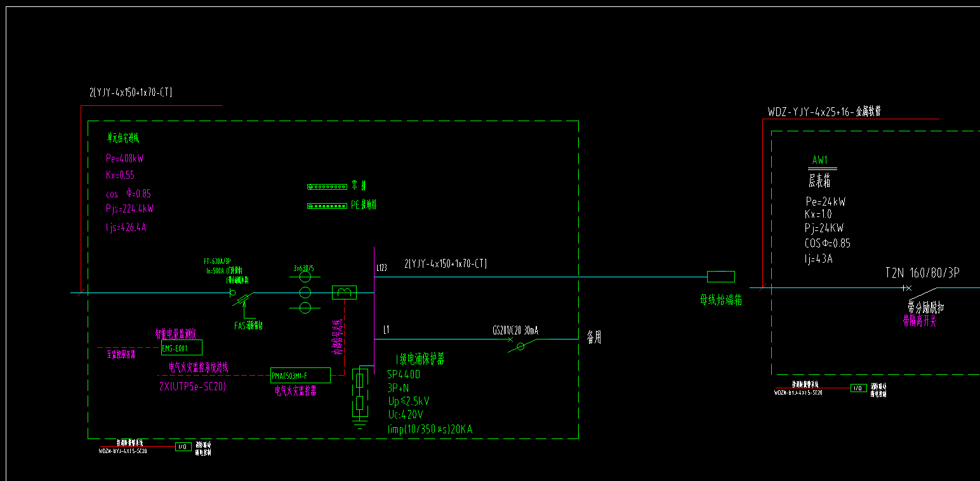The width and height of the screenshot is (980, 481).
Task: Click the 3P+N text
Action: coord(398,388)
